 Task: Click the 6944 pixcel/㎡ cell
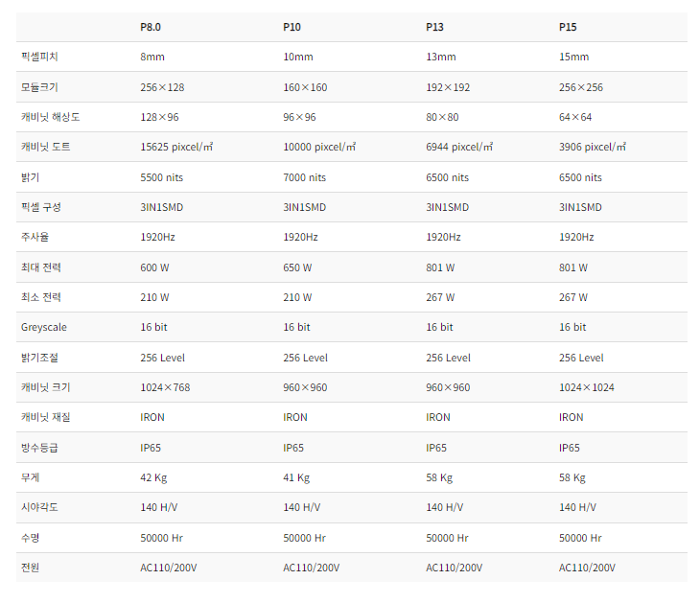[459, 147]
